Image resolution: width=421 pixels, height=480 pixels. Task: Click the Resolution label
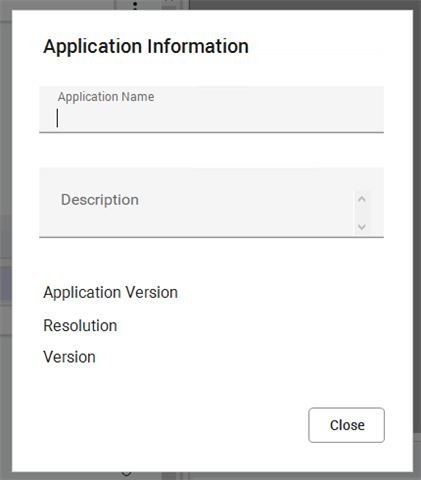(x=80, y=325)
